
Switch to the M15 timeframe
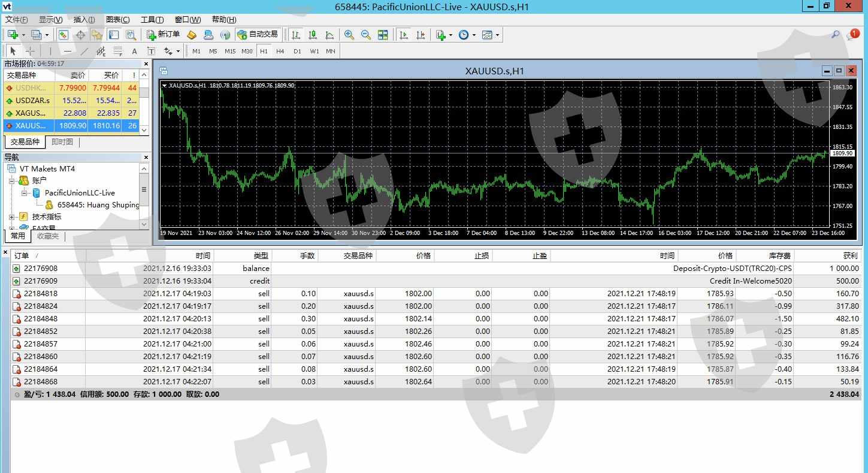click(230, 52)
